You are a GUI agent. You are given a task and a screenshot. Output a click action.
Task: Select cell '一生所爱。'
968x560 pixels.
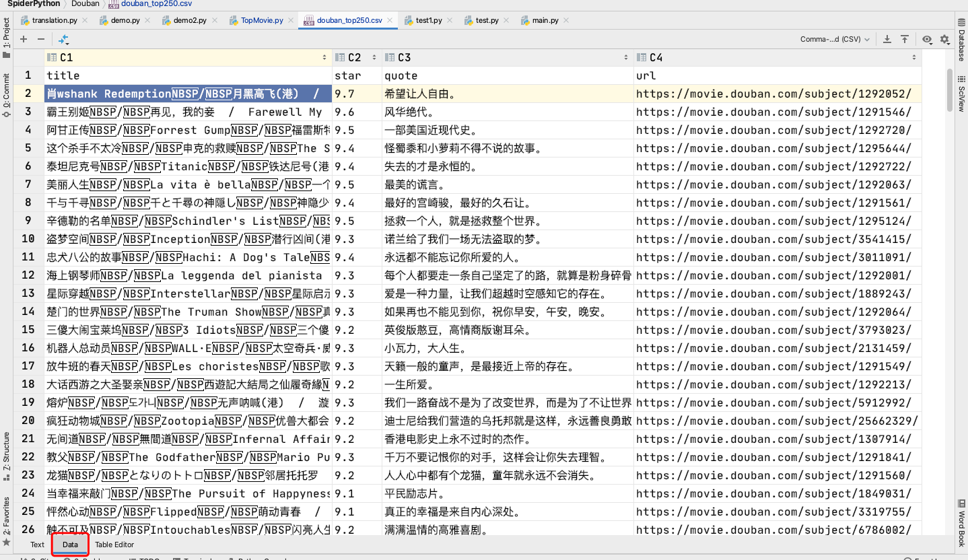point(508,384)
